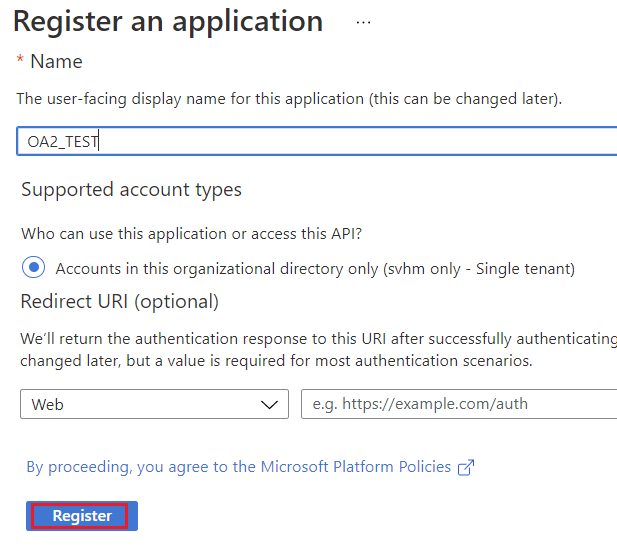Click the redirect URI example.com input field
This screenshot has width=617, height=547.
click(458, 404)
